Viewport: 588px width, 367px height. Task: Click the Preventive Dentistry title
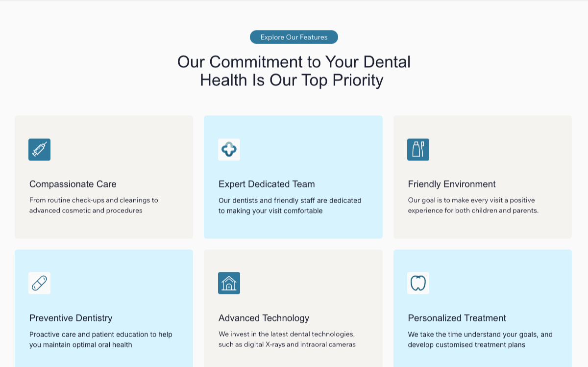coord(71,318)
